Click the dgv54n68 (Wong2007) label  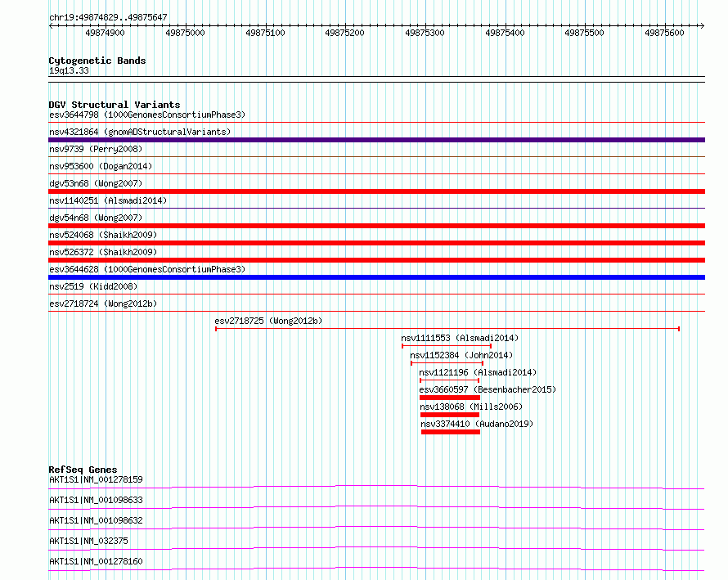[96, 218]
